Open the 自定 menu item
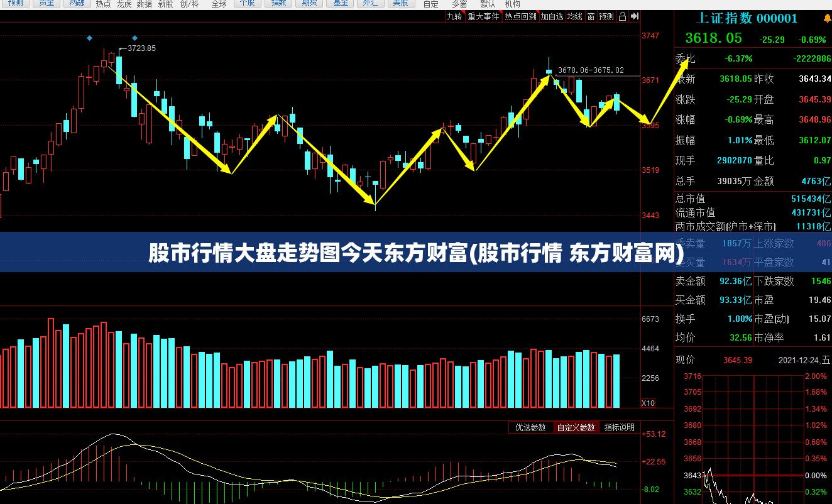 (431, 4)
